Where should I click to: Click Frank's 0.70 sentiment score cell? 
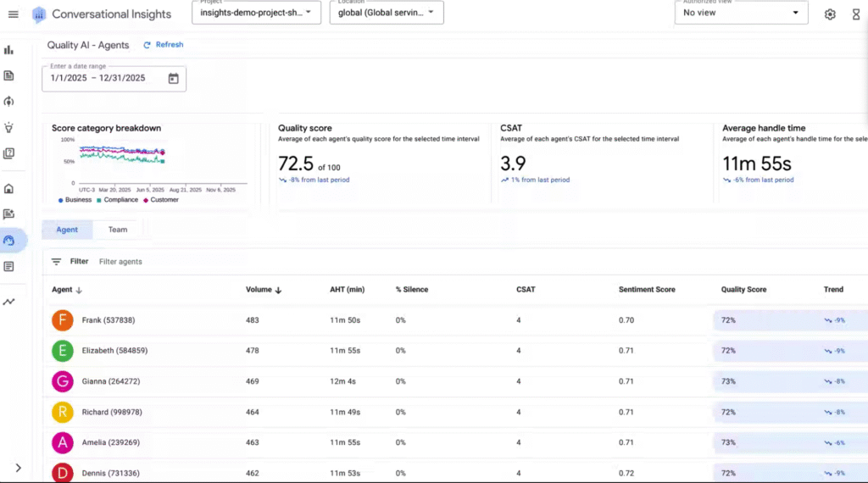click(x=626, y=320)
